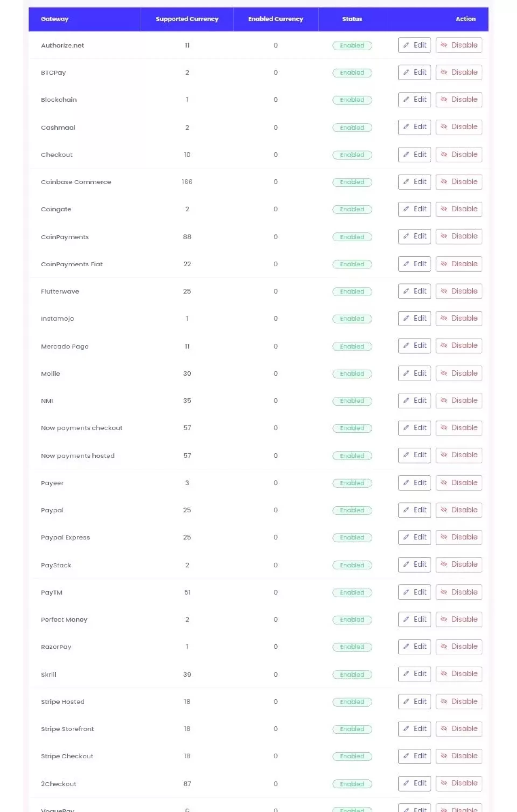This screenshot has height=812, width=517.
Task: Click crossed-eye icon in BTCPay row
Action: pos(444,72)
